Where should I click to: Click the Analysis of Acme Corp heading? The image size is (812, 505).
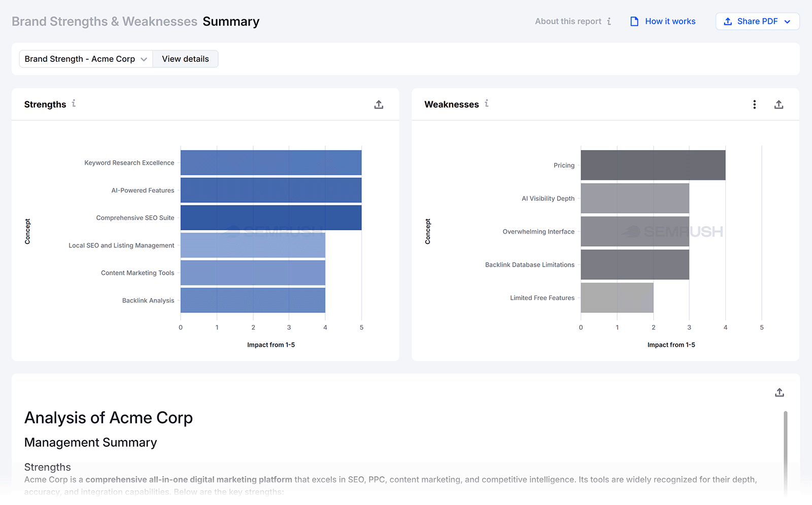point(109,418)
